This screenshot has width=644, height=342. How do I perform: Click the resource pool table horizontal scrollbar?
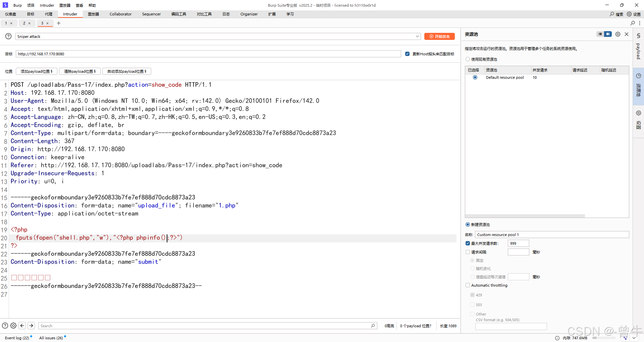point(525,216)
